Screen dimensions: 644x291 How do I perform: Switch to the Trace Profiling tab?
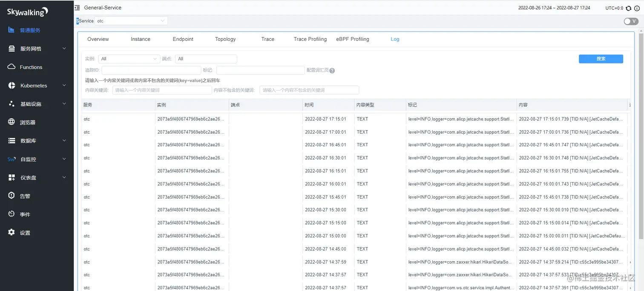coord(310,39)
